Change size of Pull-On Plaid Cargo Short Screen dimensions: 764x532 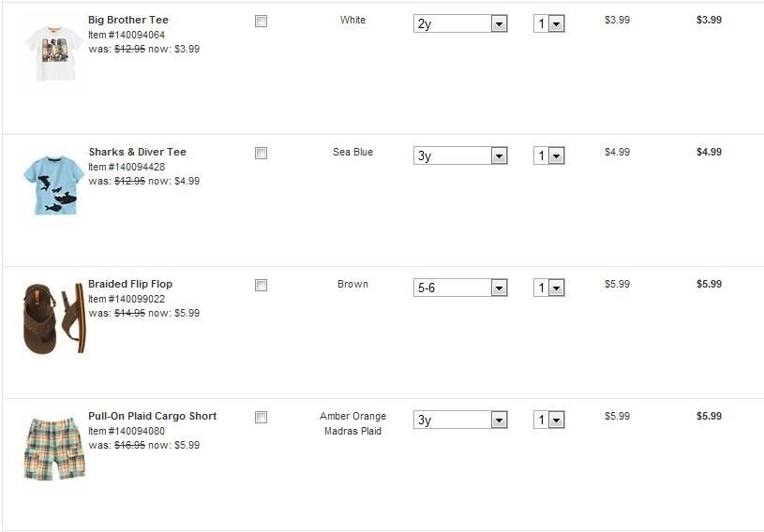(x=460, y=421)
